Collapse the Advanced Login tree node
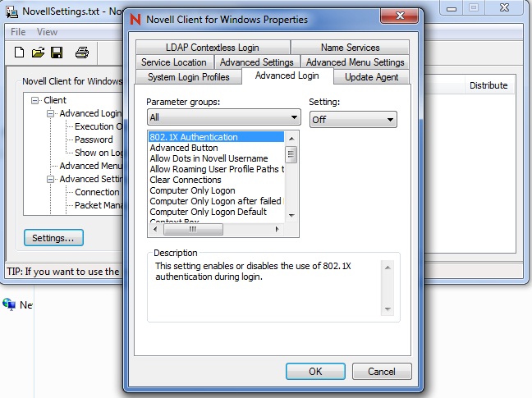532x398 pixels. tap(50, 113)
